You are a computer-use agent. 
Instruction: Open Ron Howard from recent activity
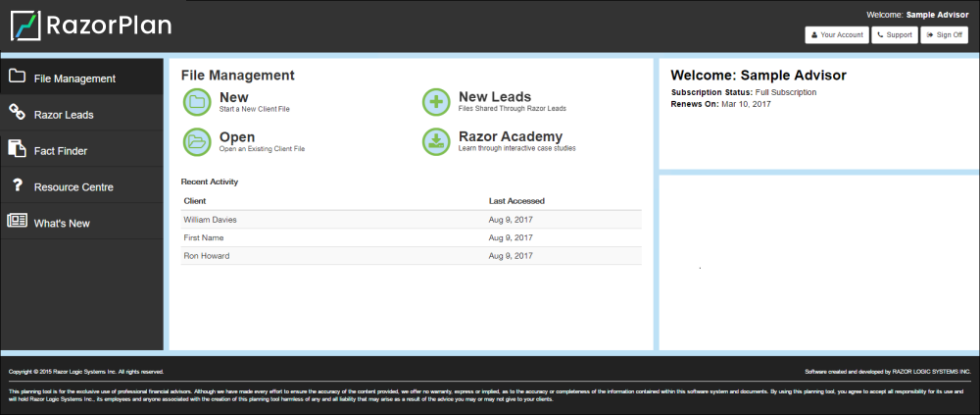coord(206,256)
